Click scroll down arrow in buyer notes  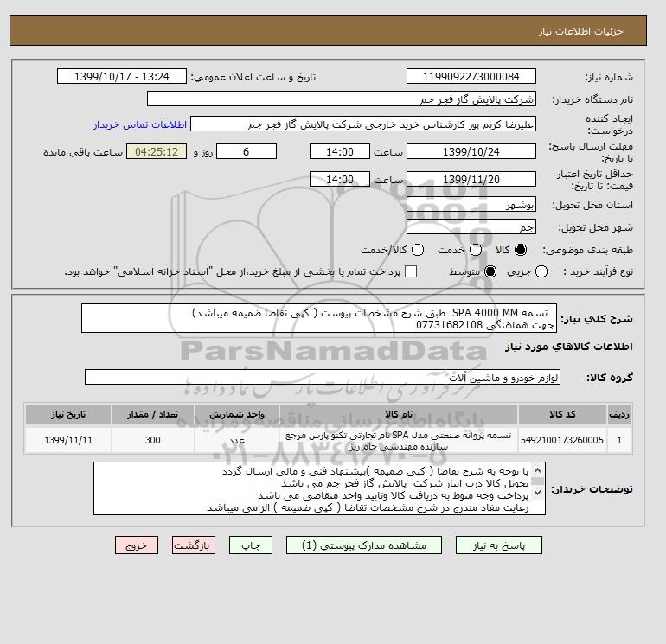tap(537, 493)
